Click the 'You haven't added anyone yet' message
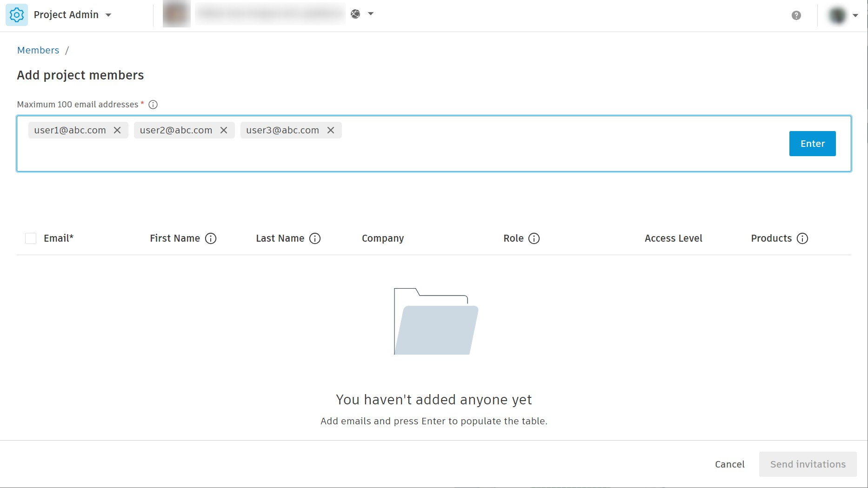 click(434, 400)
